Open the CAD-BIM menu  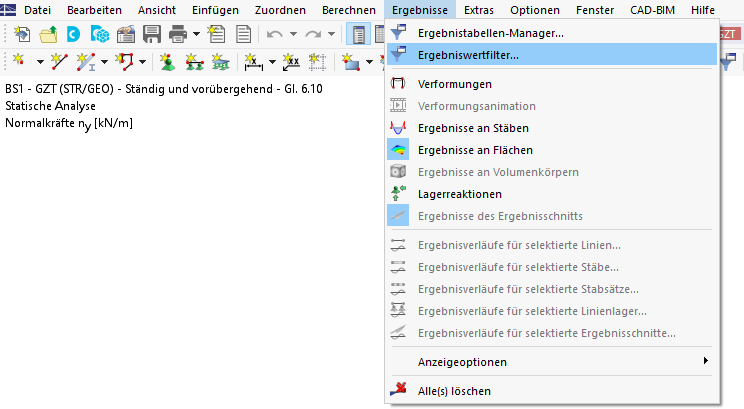click(652, 10)
